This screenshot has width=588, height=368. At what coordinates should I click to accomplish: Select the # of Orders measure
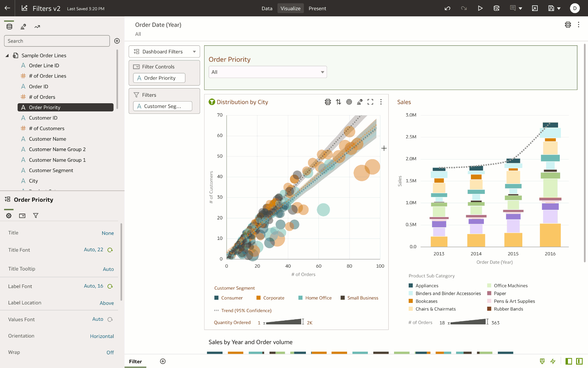[x=42, y=97]
